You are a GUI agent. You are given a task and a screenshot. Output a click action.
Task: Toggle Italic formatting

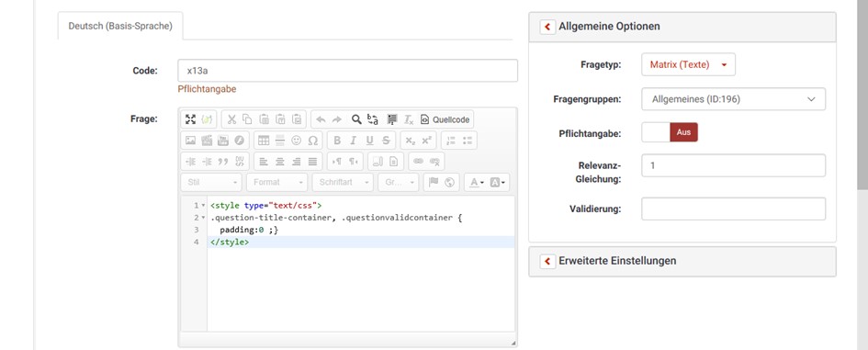[353, 141]
